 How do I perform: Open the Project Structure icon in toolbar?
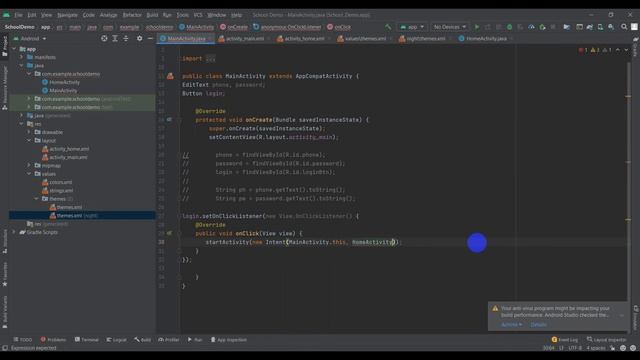click(567, 27)
